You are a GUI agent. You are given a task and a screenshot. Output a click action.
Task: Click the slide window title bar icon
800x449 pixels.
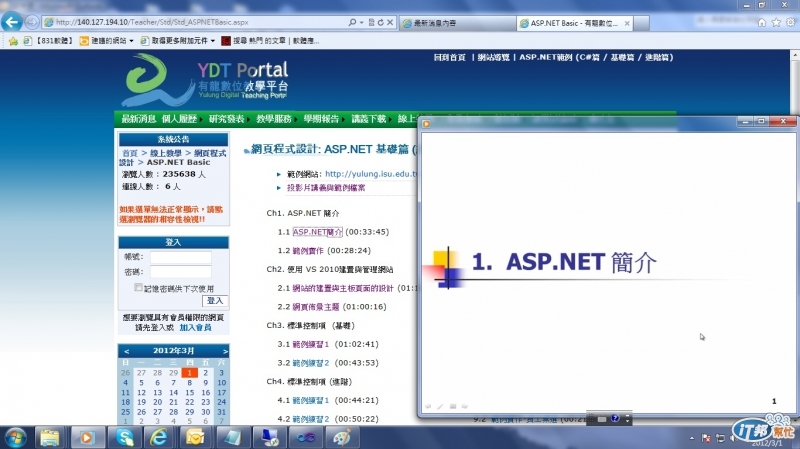click(426, 123)
